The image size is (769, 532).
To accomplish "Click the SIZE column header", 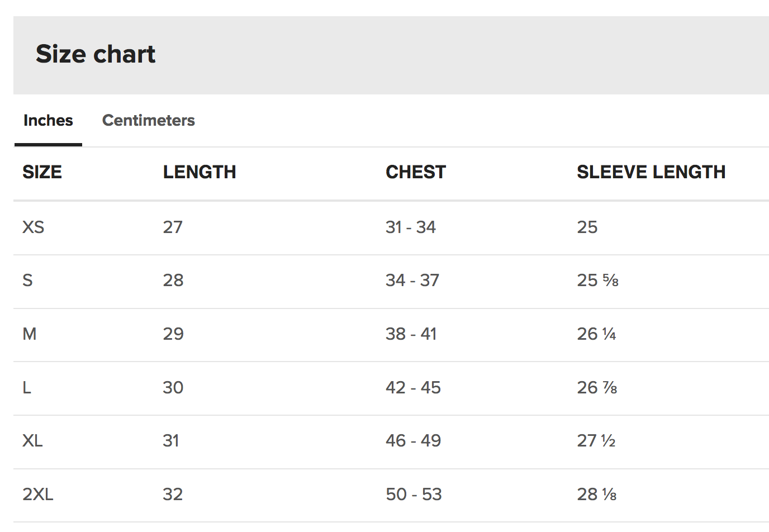I will (x=42, y=172).
